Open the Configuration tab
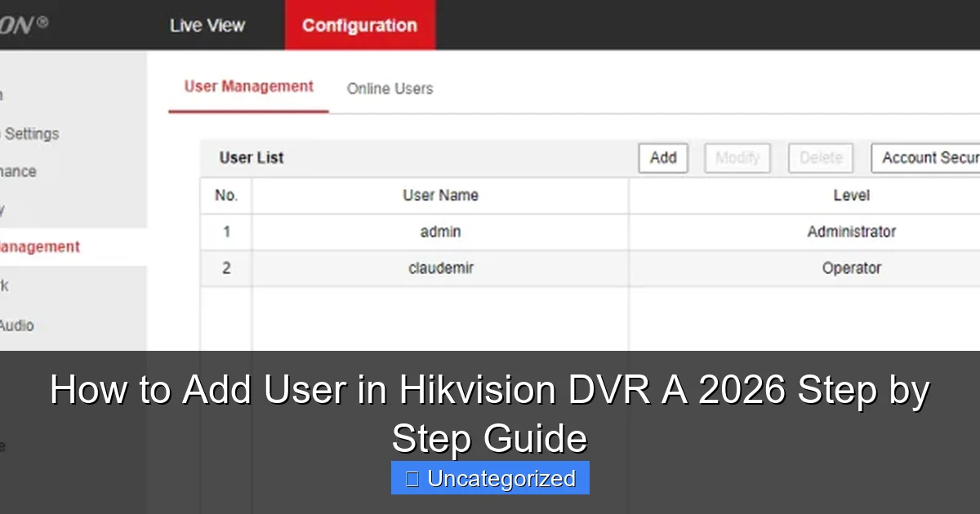Viewport: 980px width, 514px height. pos(359,24)
